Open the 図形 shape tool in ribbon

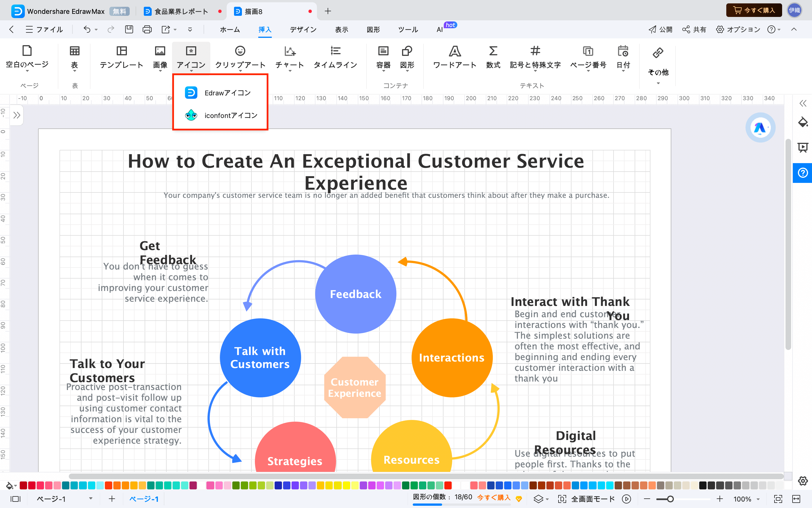click(407, 58)
